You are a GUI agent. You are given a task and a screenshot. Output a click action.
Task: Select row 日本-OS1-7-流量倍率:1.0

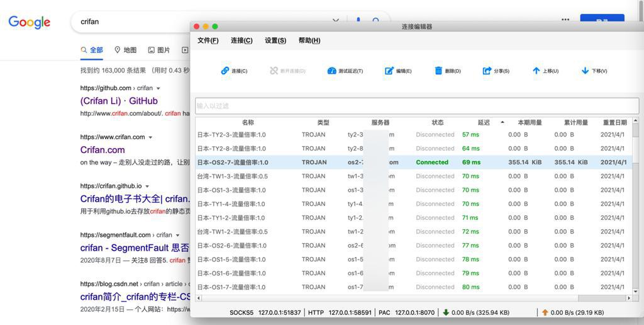(414, 287)
